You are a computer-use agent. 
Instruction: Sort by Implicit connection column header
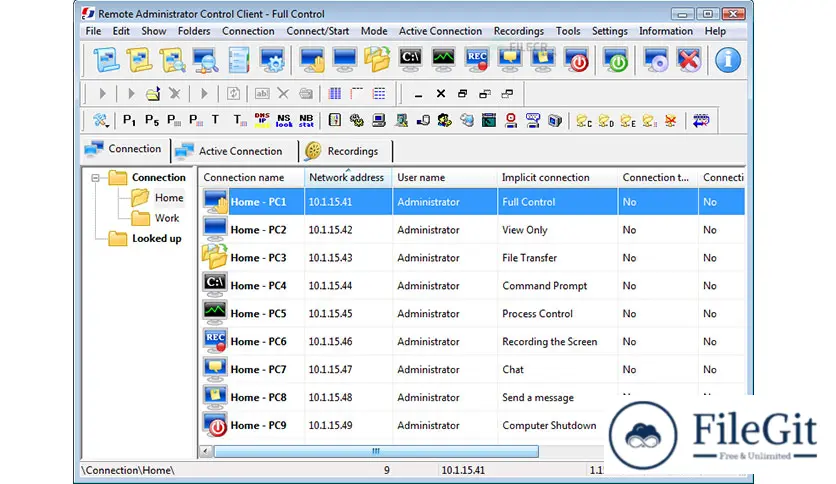558,178
